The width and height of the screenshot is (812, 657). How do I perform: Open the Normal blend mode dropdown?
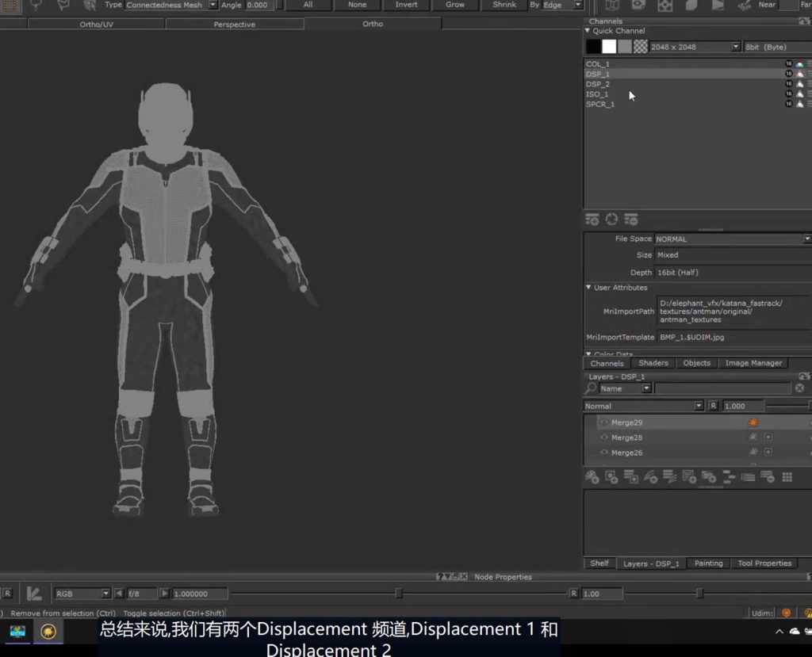(x=699, y=406)
